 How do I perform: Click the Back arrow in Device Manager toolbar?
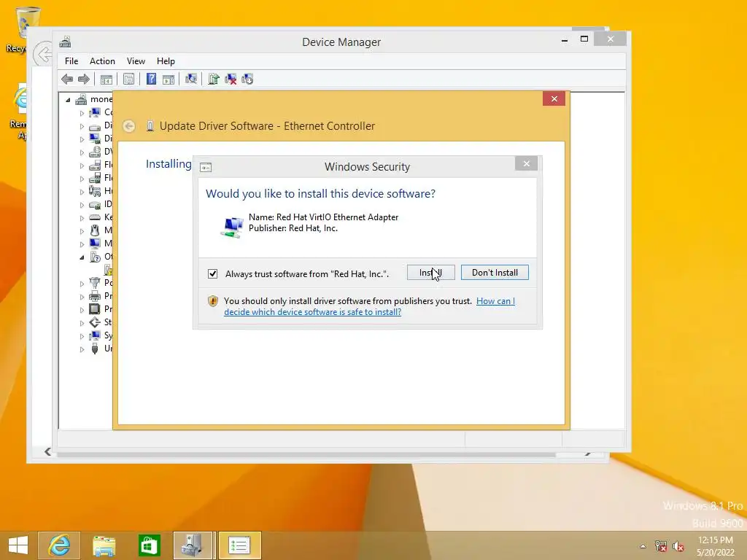67,79
